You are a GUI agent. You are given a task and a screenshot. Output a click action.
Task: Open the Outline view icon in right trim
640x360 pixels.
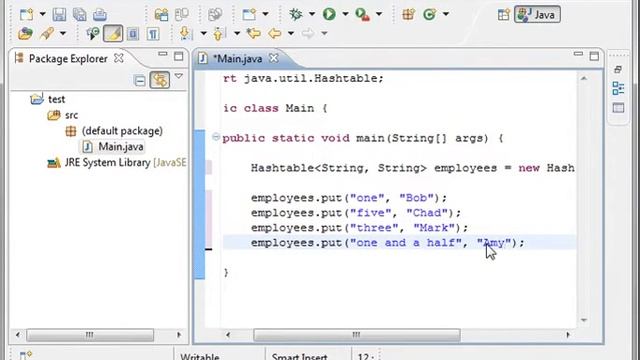[x=618, y=88]
